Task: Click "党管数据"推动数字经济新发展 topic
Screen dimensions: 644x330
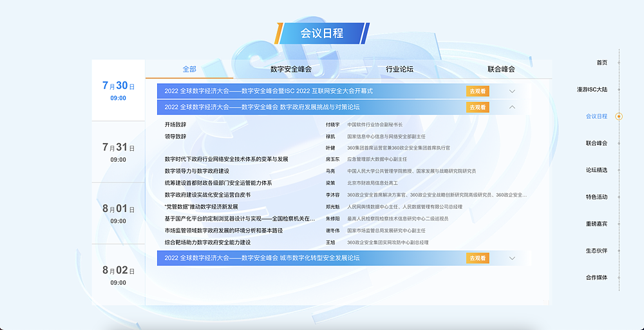Action: click(x=201, y=207)
